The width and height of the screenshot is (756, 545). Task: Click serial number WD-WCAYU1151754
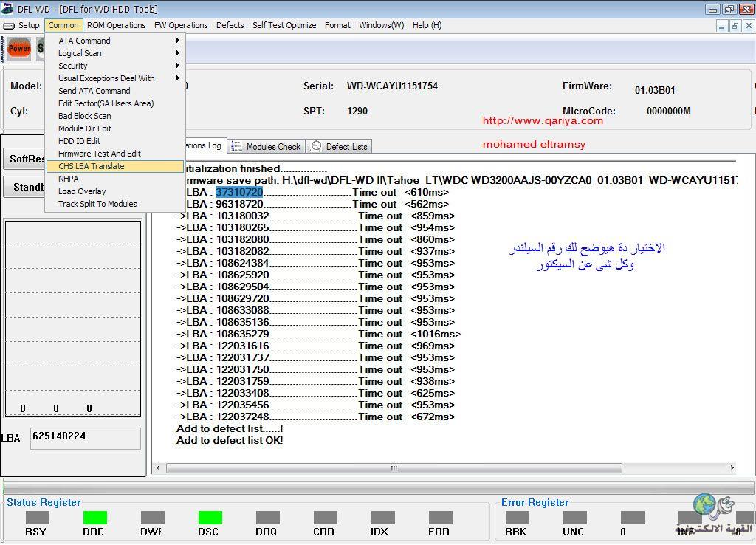(x=392, y=86)
